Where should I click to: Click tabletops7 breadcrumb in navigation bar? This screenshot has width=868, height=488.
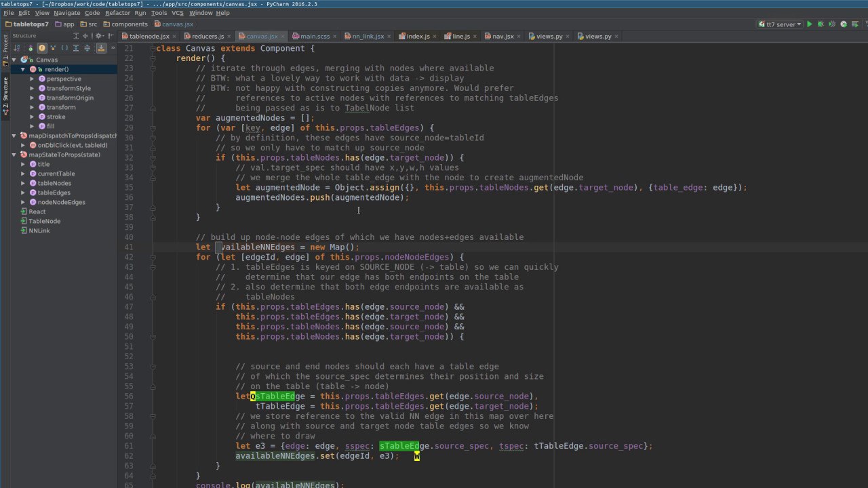(x=27, y=24)
